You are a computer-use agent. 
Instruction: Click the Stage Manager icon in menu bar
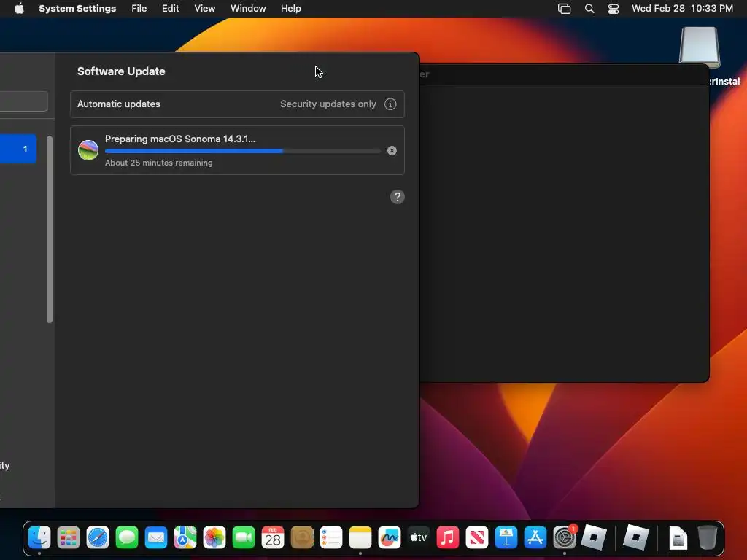click(x=564, y=9)
